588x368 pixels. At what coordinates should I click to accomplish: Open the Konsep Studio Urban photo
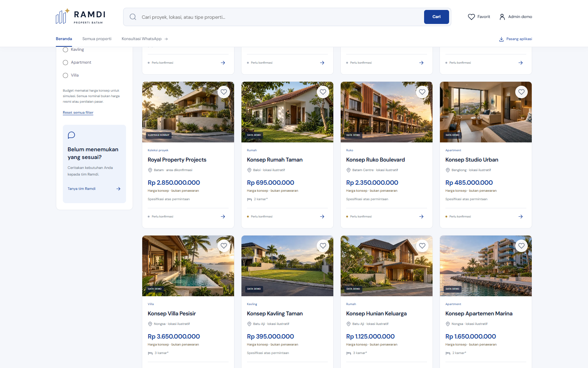pyautogui.click(x=486, y=112)
